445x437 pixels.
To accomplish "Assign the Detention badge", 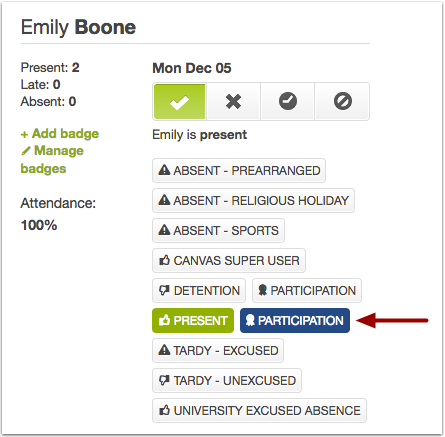I will pos(199,290).
